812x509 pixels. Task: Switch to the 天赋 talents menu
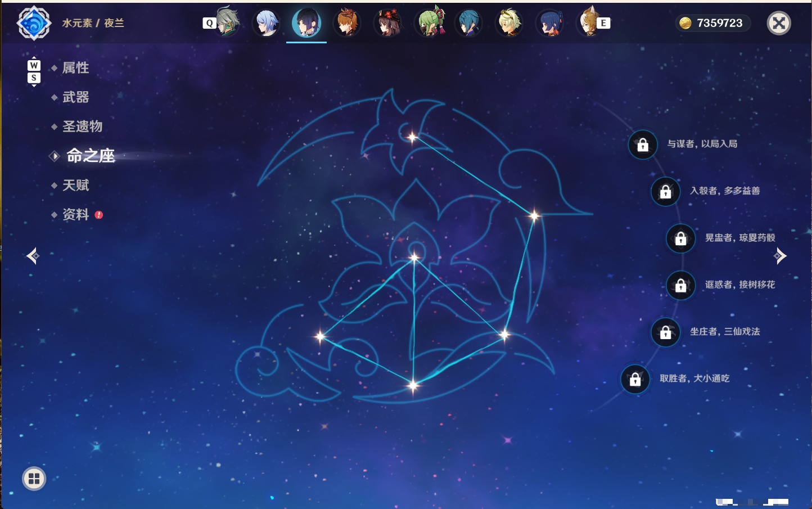75,185
